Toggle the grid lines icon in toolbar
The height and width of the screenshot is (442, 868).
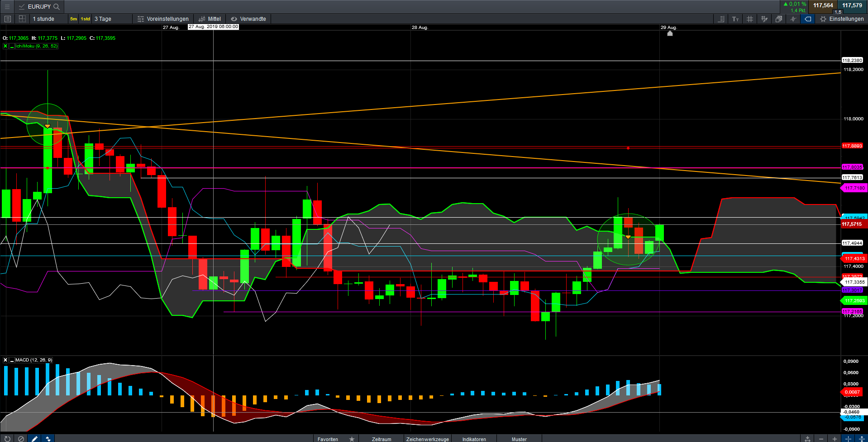[x=750, y=19]
